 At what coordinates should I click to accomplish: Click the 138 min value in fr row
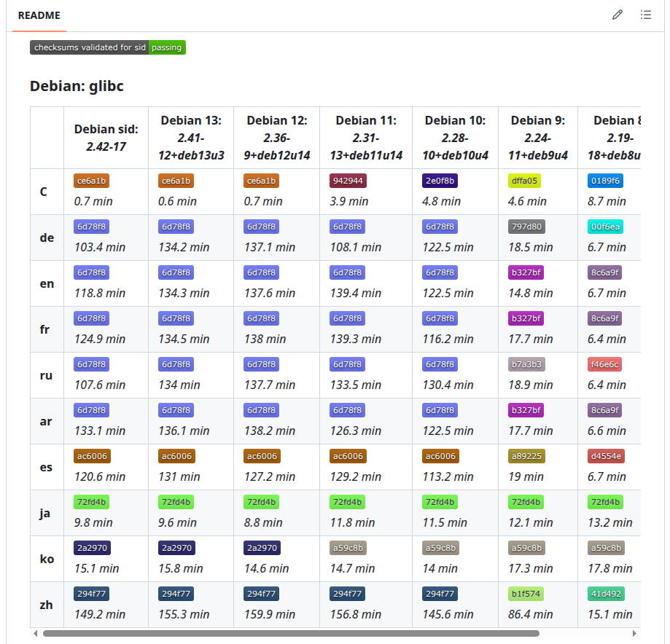tap(265, 339)
